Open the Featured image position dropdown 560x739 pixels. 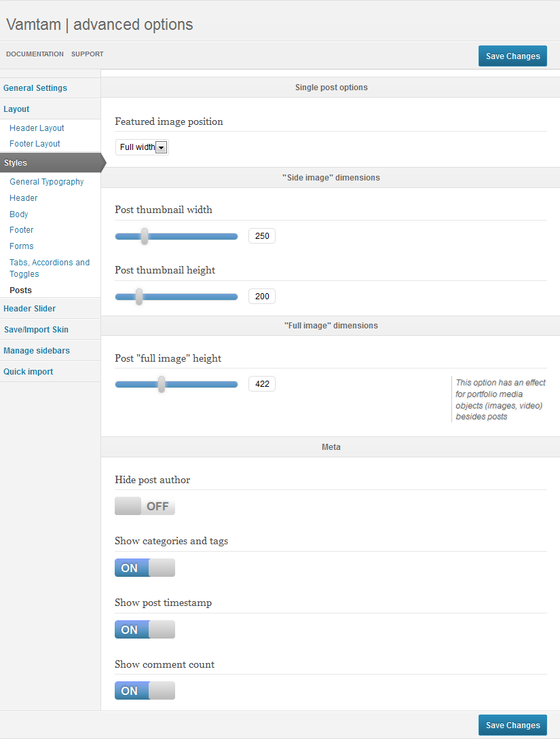tap(141, 147)
